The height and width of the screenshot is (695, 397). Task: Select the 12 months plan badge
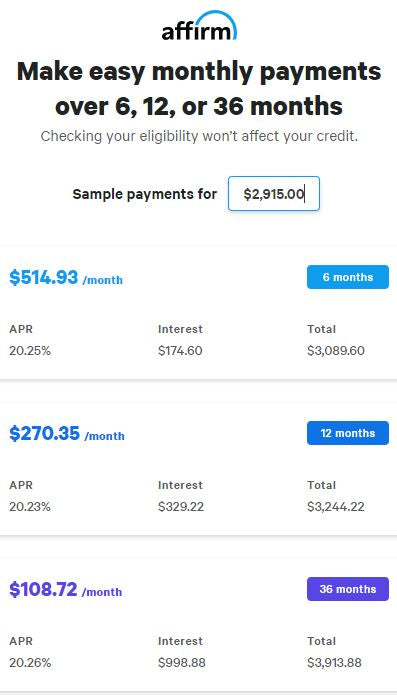(348, 433)
